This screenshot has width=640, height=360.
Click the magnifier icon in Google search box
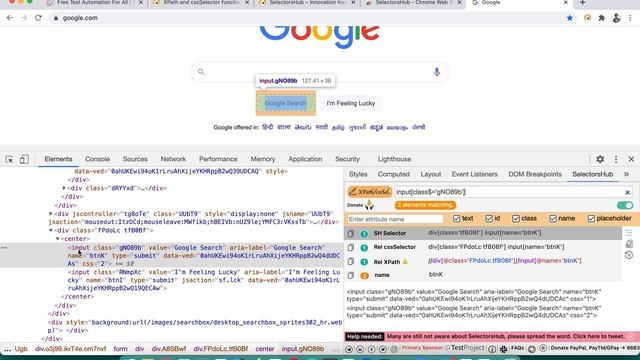pyautogui.click(x=201, y=72)
